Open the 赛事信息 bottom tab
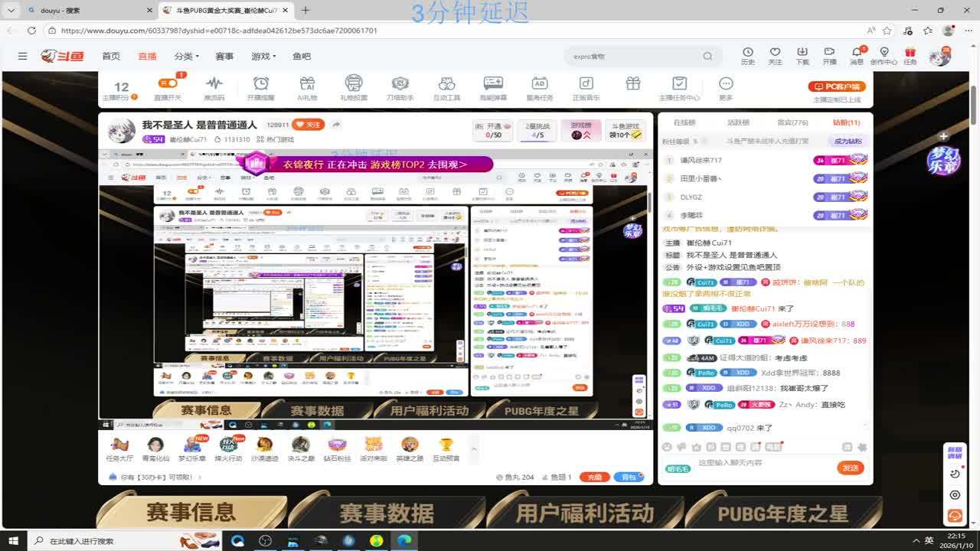The image size is (980, 551). (191, 511)
